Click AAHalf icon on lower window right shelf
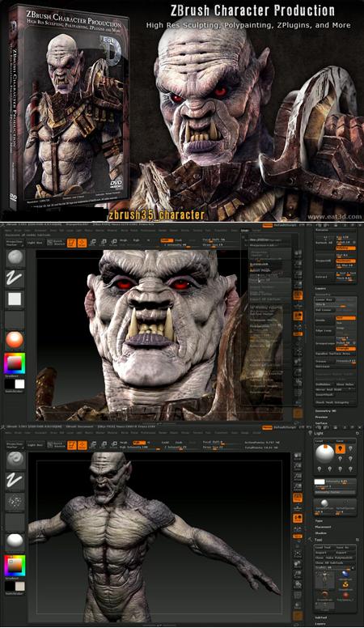This screenshot has width=364, height=628. click(298, 486)
